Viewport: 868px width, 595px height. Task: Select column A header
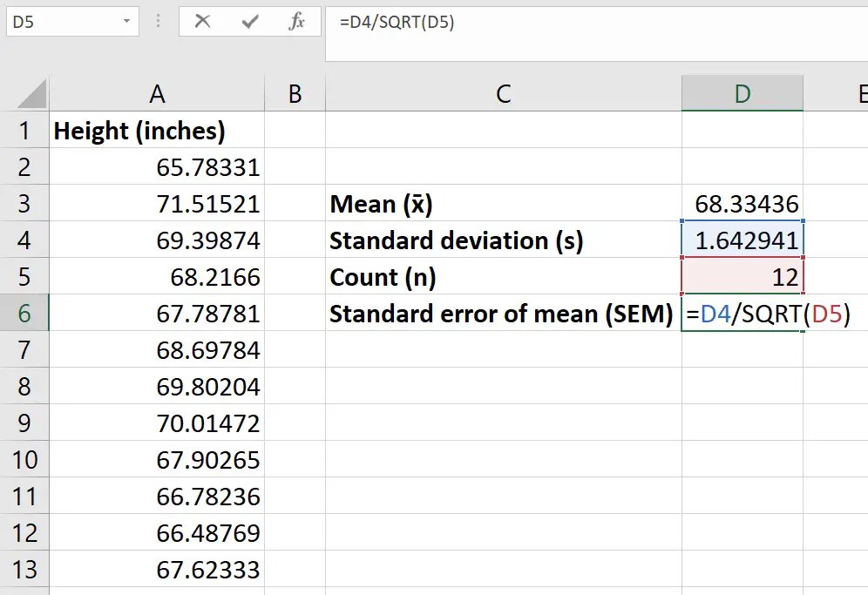click(157, 93)
